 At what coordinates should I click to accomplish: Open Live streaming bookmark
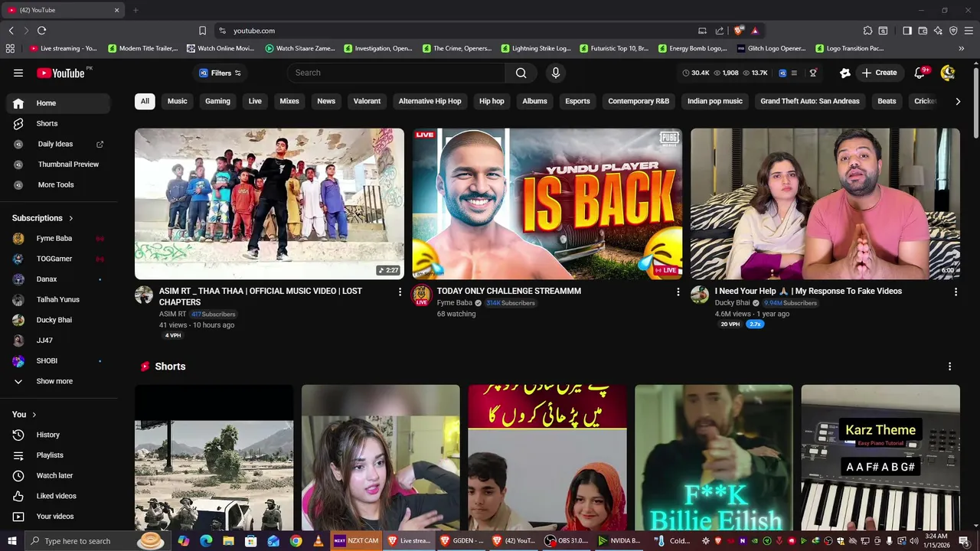pos(63,48)
